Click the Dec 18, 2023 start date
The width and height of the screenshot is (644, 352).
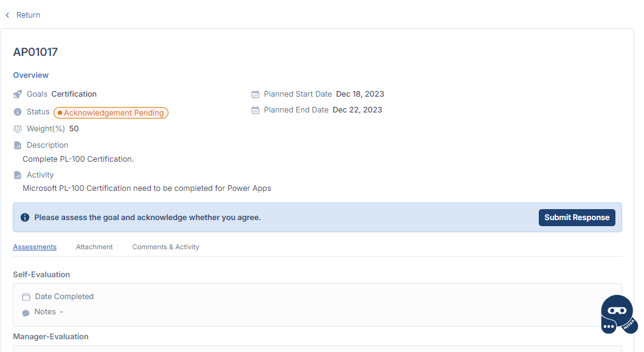pos(360,94)
